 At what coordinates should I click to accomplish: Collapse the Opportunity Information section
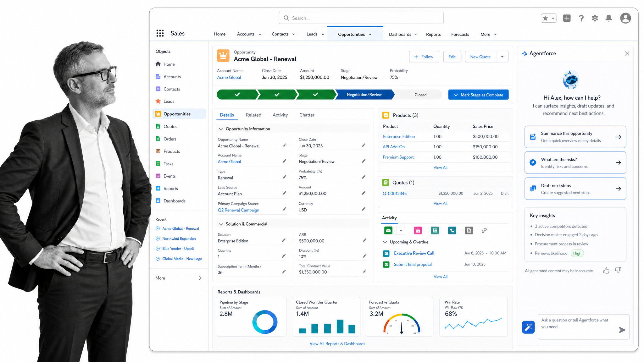tap(221, 129)
